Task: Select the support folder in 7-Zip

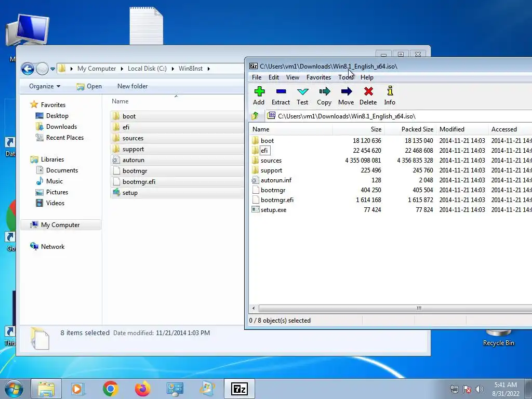Action: (x=271, y=170)
